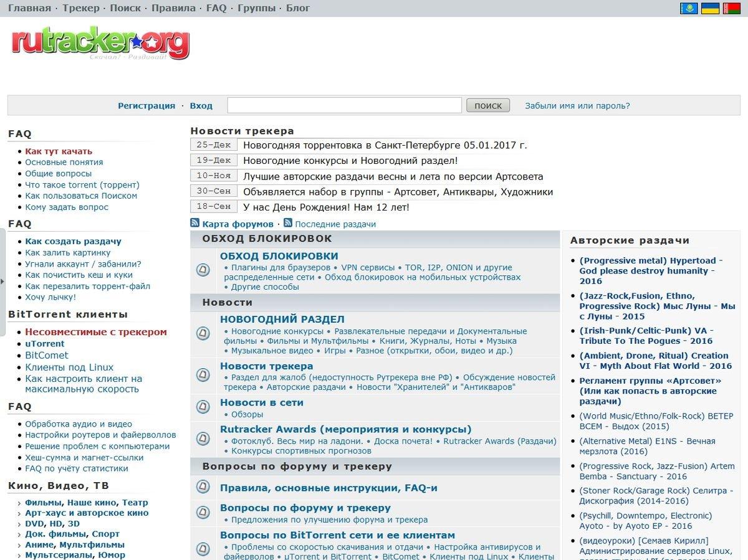Open RSS feed icon beside Последние раздачи
Image resolution: width=748 pixels, height=560 pixels.
coord(288,223)
